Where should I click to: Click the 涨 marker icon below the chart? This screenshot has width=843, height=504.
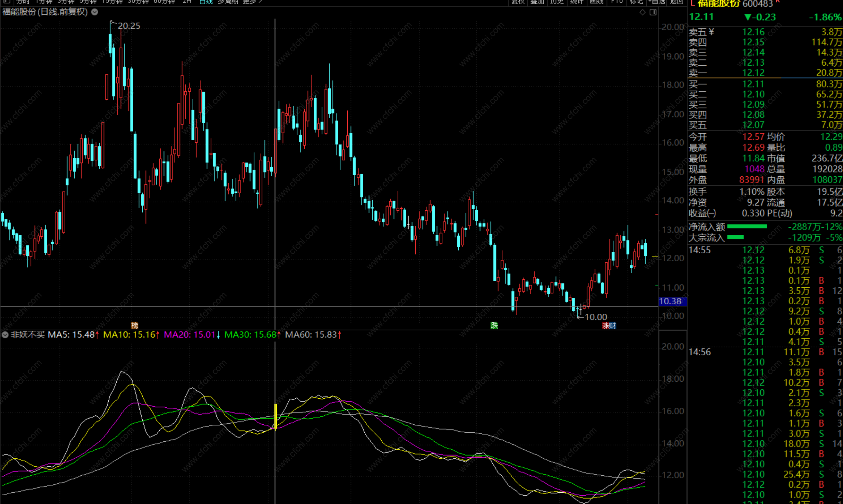coord(606,325)
